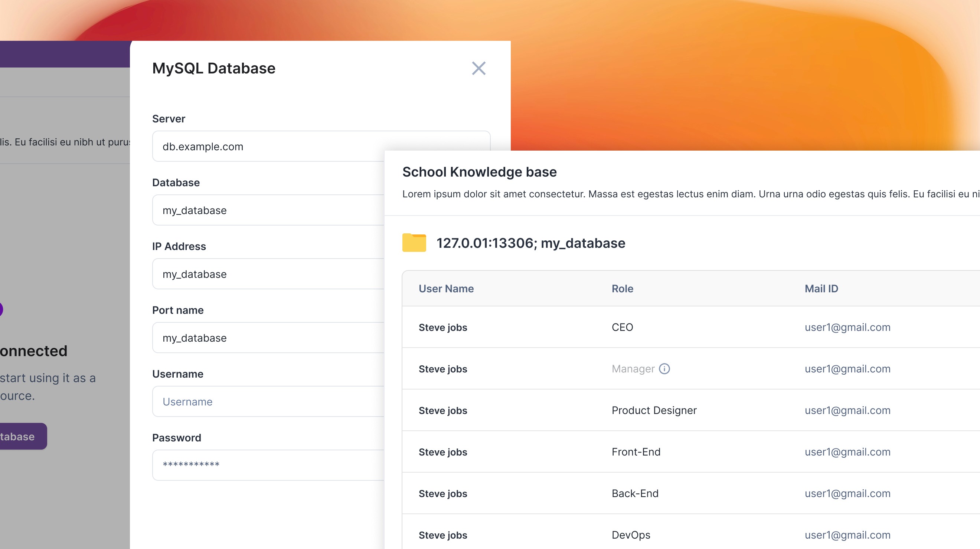Click the purple database button in the background window

point(23,437)
